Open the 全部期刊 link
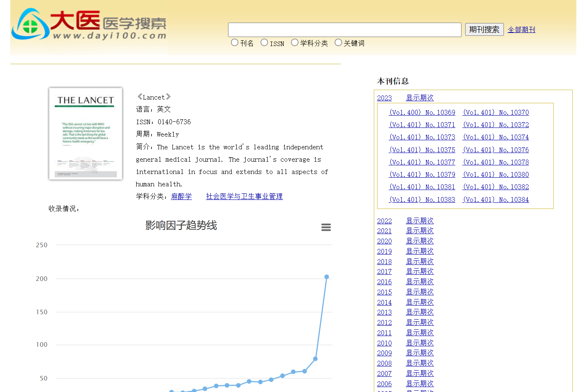Screen dimensions: 585x392 pyautogui.click(x=521, y=30)
